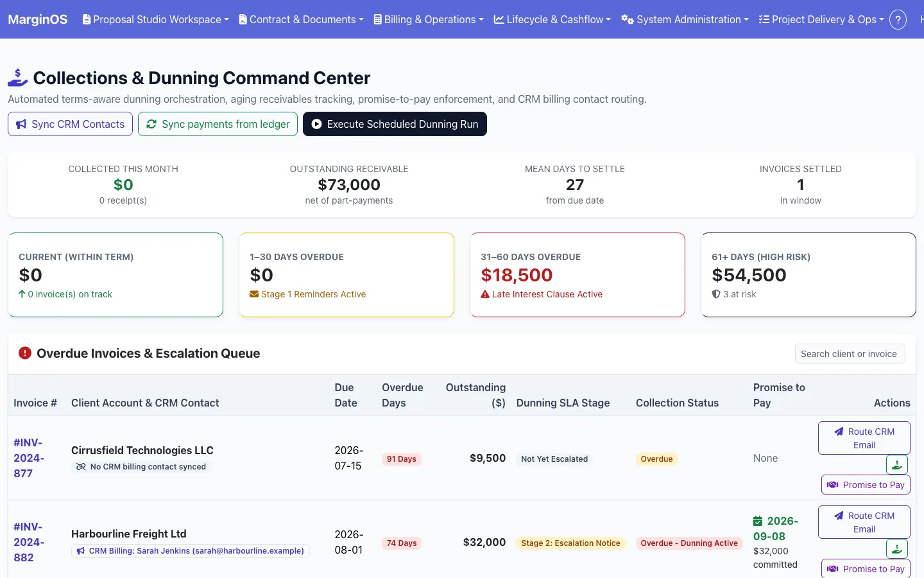Viewport: 924px width, 578px height.
Task: Click the red alert icon beside Overdue Invoices heading
Action: click(25, 353)
